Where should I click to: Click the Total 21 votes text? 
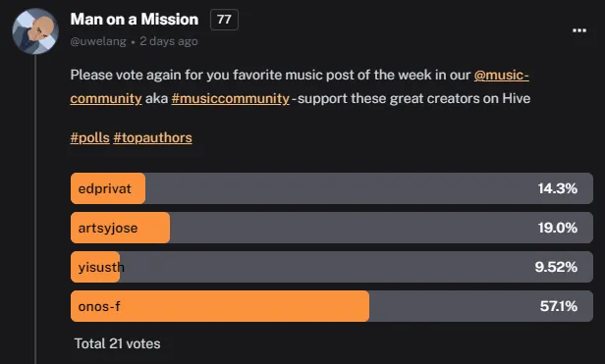pos(117,343)
